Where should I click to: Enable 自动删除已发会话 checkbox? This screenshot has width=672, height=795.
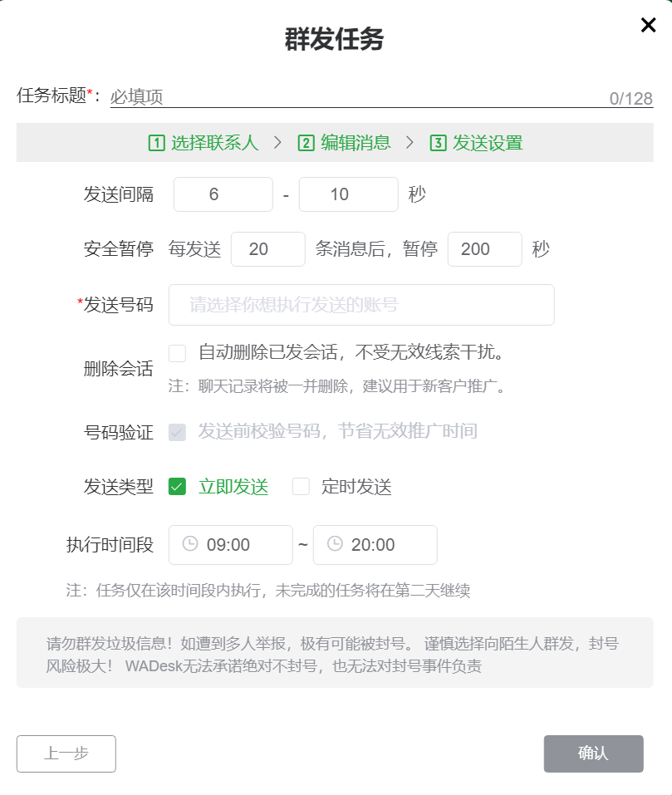177,353
